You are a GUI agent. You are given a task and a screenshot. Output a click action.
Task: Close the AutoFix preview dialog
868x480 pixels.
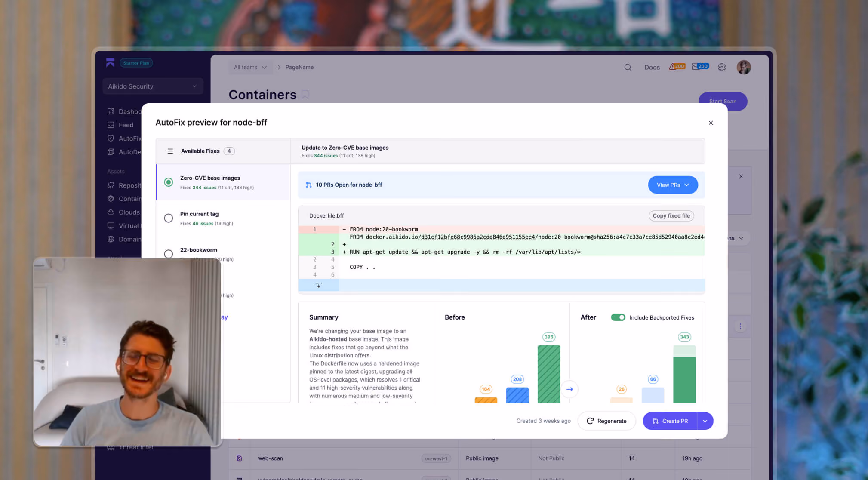pyautogui.click(x=711, y=123)
